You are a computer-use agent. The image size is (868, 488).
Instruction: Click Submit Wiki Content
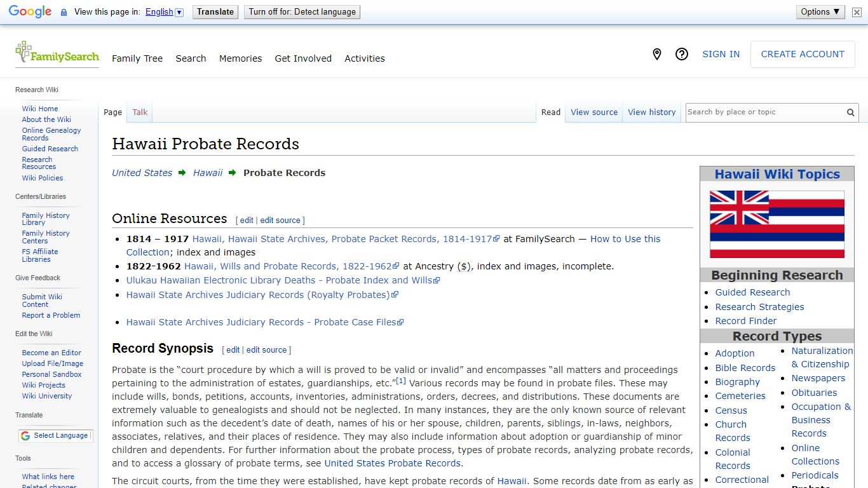pyautogui.click(x=42, y=301)
